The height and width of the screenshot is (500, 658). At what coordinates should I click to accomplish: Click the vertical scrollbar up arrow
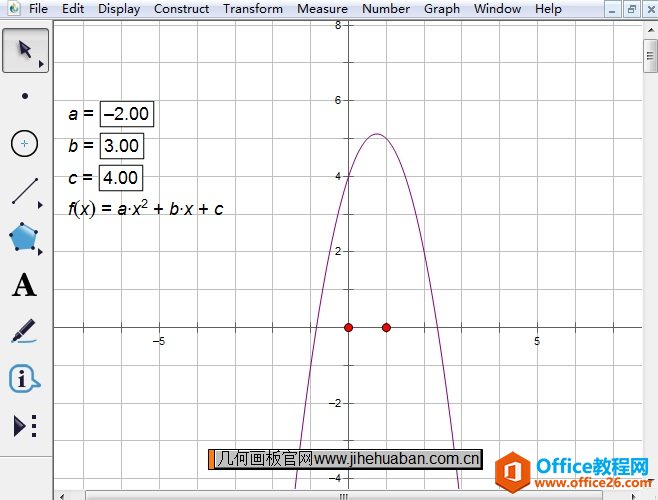pos(650,30)
